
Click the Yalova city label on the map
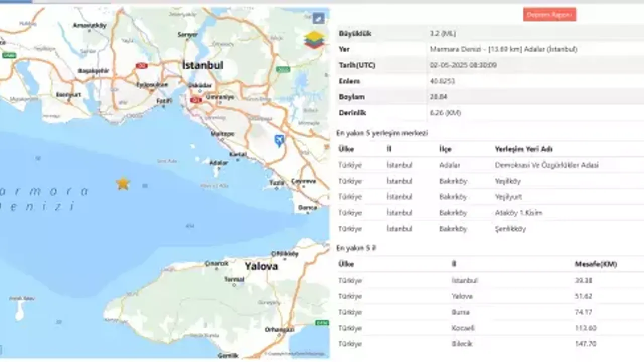click(261, 266)
